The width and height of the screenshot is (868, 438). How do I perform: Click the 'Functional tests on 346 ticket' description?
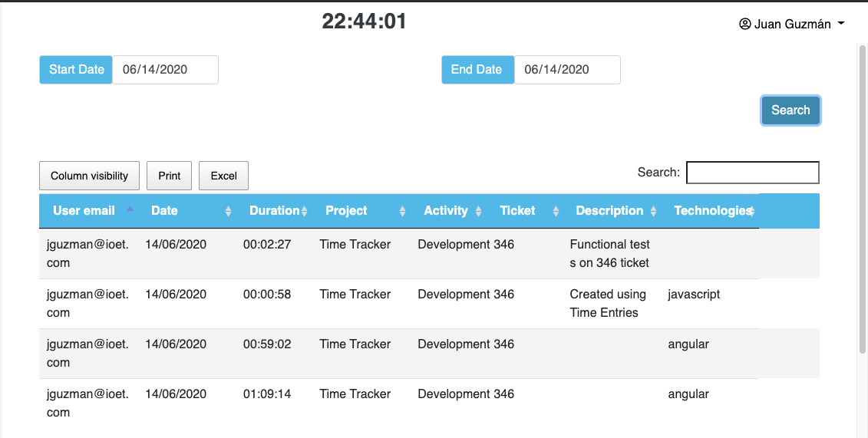pyautogui.click(x=609, y=253)
